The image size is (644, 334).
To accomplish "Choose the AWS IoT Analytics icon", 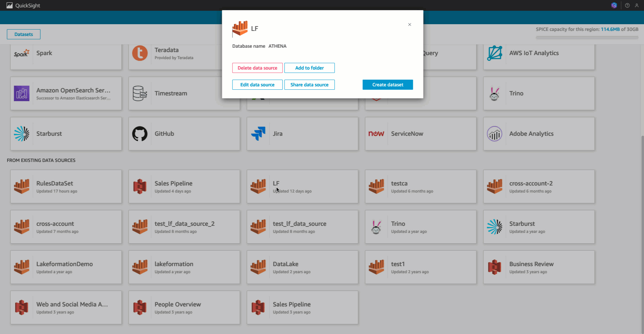I will pos(495,53).
